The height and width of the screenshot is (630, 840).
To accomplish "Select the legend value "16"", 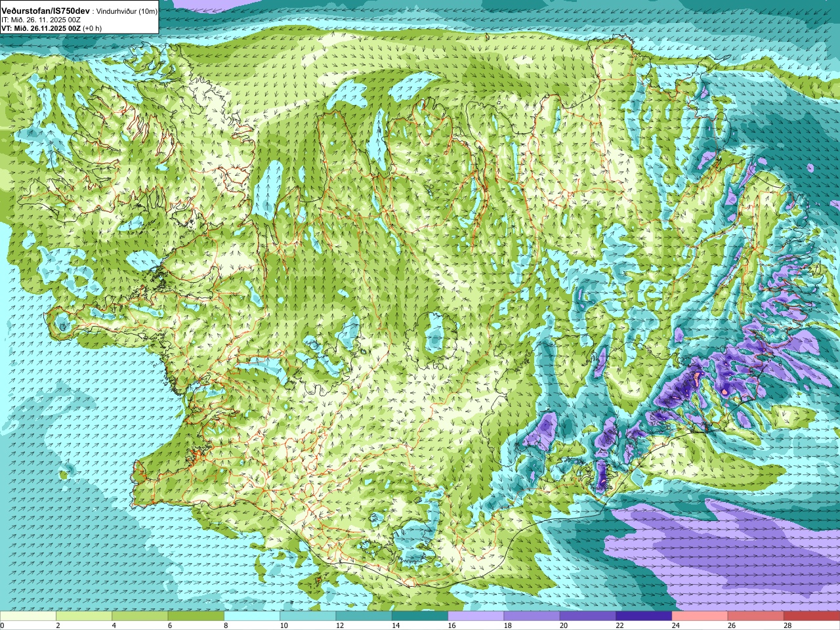I will [x=452, y=625].
